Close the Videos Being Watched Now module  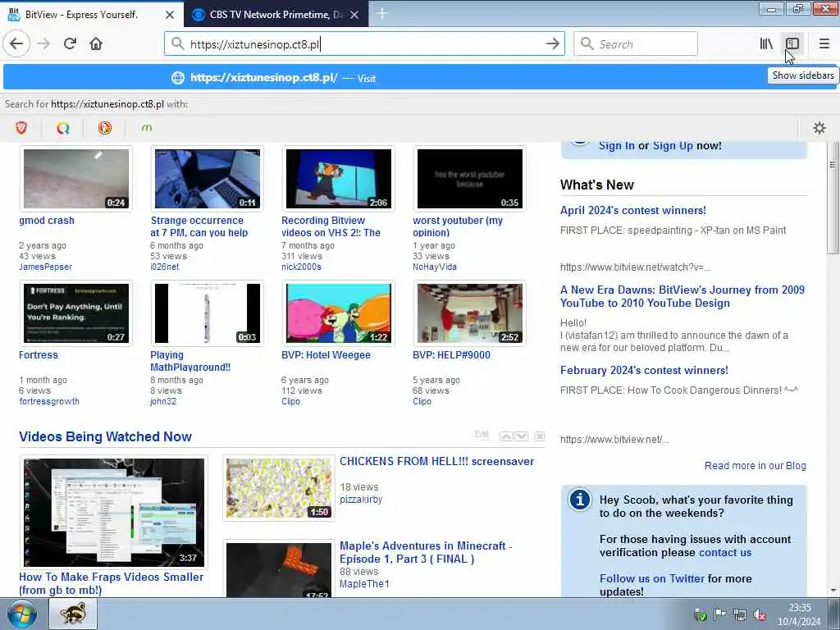point(540,436)
